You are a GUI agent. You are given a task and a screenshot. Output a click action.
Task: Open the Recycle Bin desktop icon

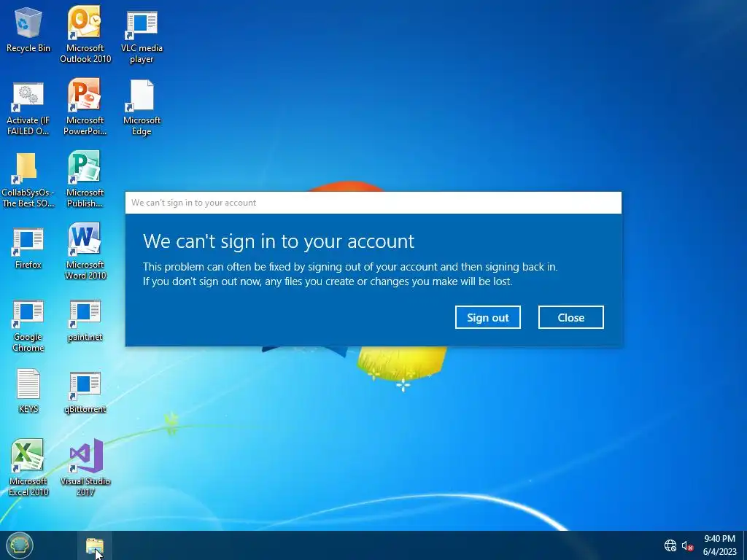click(x=28, y=29)
